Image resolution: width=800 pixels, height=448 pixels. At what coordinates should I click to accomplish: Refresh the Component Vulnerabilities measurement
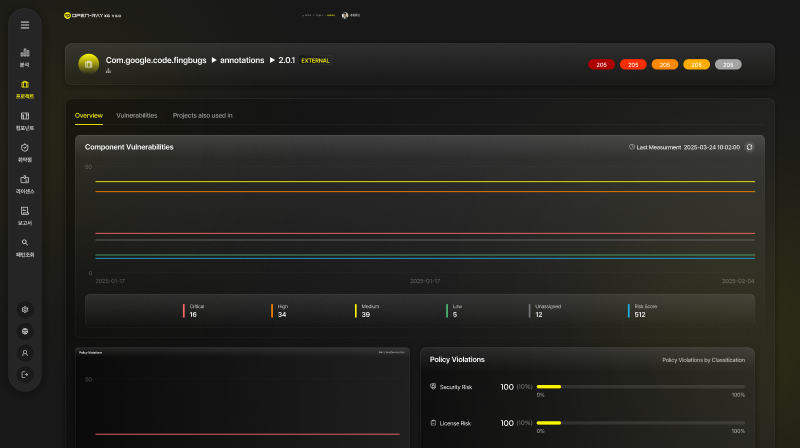coord(749,147)
